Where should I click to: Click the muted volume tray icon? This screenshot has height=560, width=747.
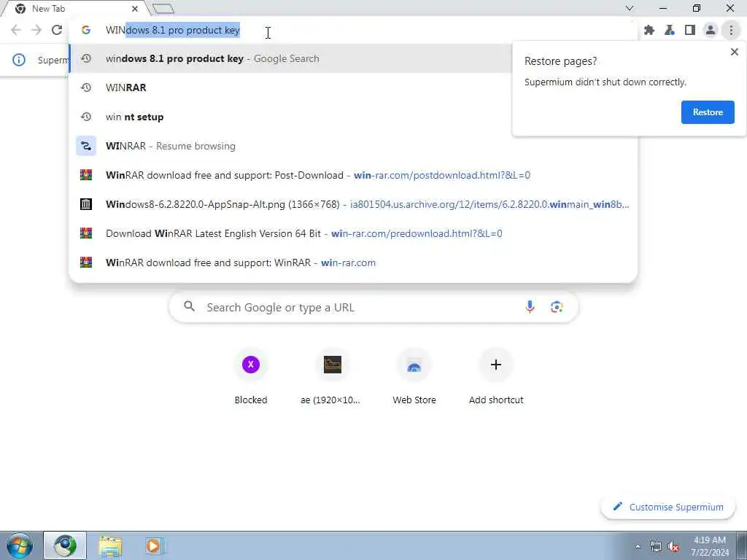[x=673, y=546]
